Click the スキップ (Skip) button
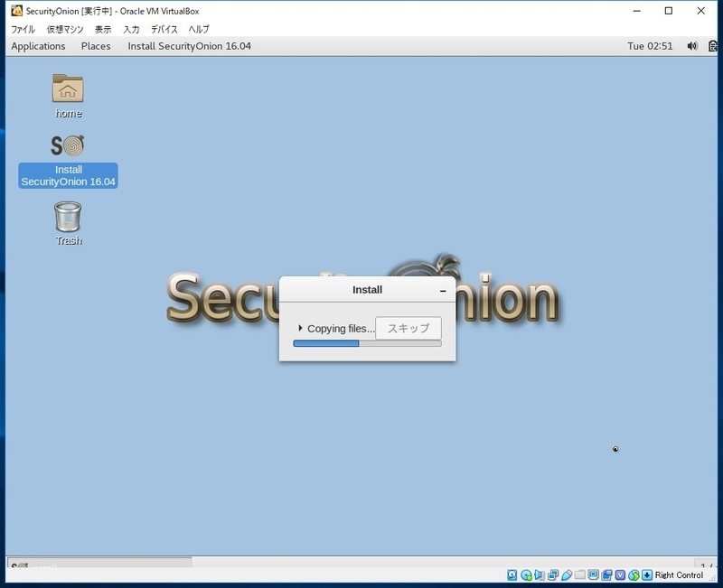The height and width of the screenshot is (588, 723). [x=408, y=328]
